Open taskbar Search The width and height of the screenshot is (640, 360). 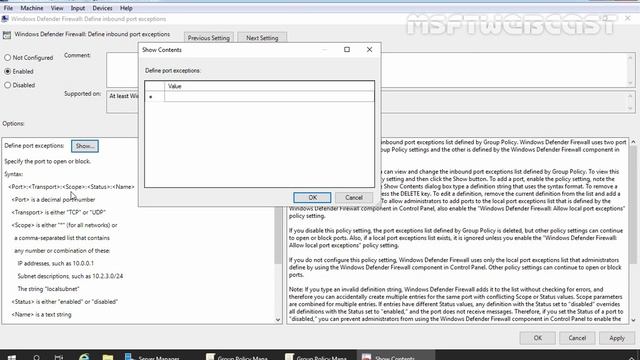coord(36,358)
